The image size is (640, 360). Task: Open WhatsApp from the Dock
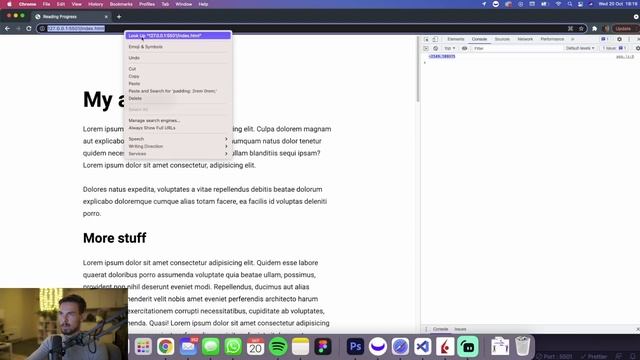233,347
